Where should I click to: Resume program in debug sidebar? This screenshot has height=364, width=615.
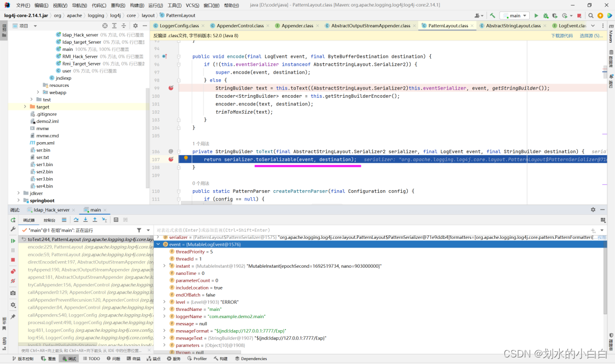(13, 241)
